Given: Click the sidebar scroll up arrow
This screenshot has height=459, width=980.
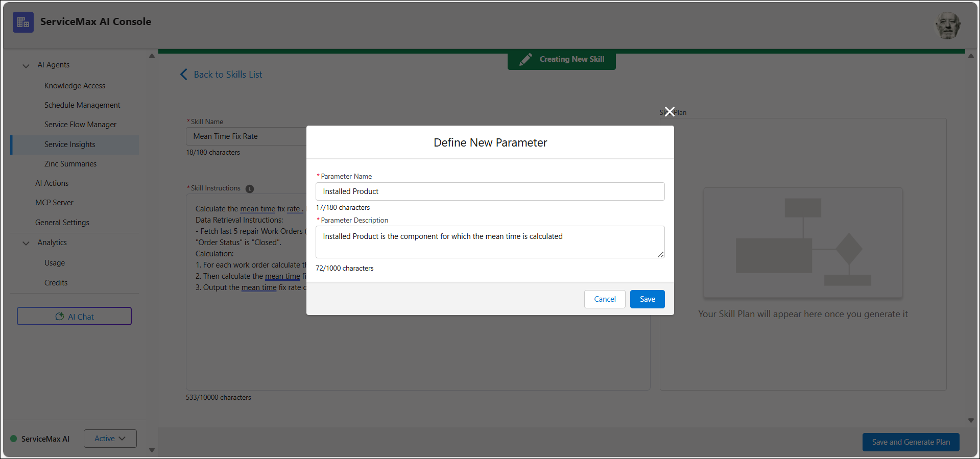Looking at the screenshot, I should coord(152,56).
